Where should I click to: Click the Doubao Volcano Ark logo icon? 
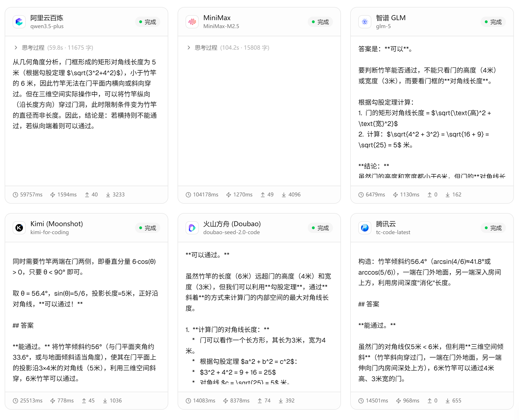coord(192,228)
